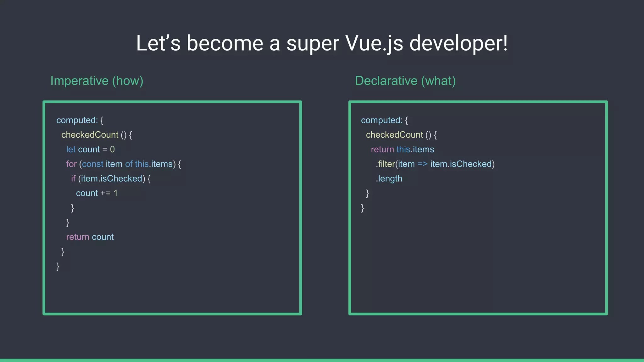644x362 pixels.
Task: Click the 'if (item.isChecked) {' line
Action: pyautogui.click(x=111, y=178)
